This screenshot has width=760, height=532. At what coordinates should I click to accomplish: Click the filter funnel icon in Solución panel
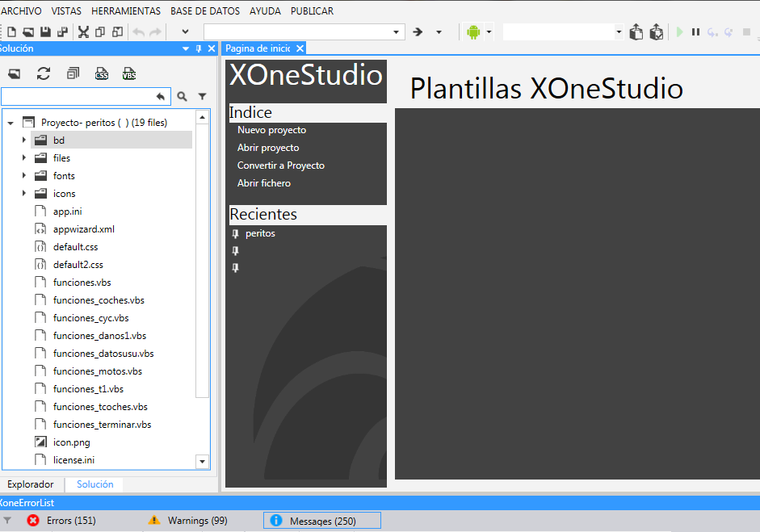[x=203, y=96]
